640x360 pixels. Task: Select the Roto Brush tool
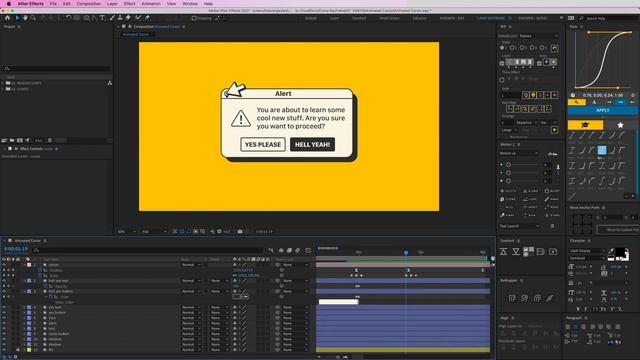tap(138, 18)
